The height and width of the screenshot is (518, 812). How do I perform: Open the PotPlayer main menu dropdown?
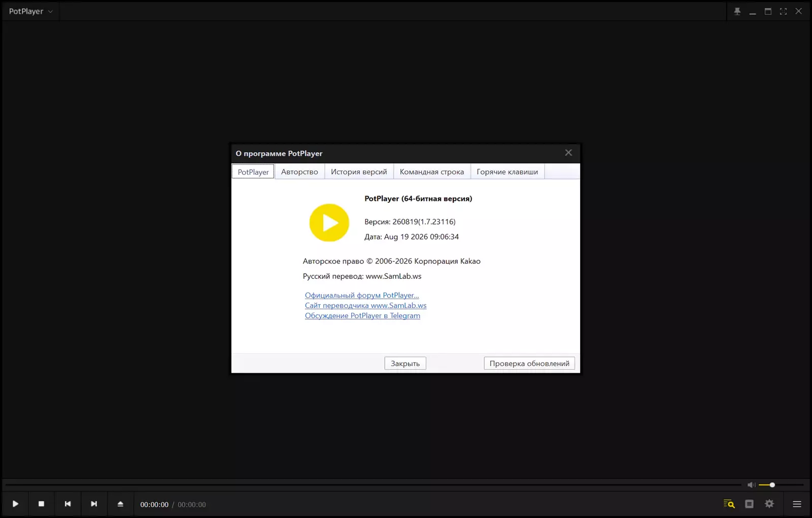click(31, 11)
